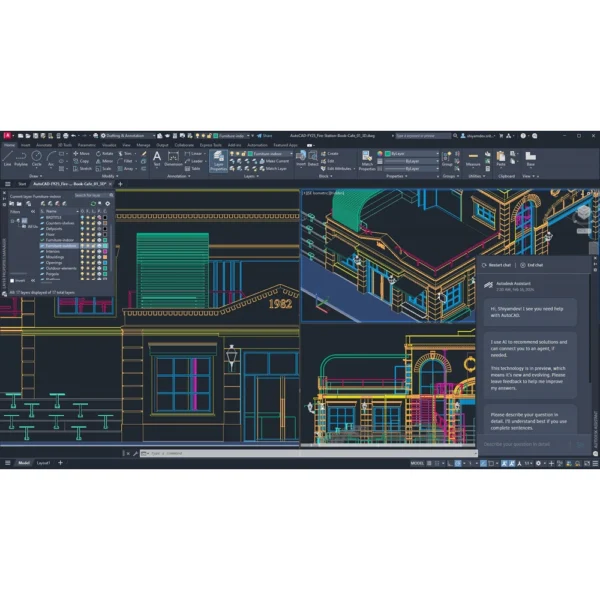Click the Plot printer icon in quick access
This screenshot has width=600, height=600.
[x=65, y=136]
